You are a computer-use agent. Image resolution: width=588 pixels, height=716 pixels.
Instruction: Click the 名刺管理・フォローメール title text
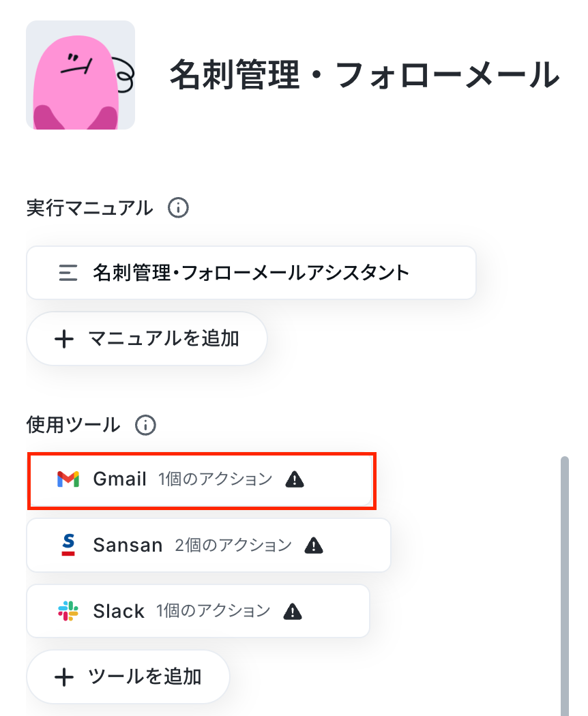[364, 75]
